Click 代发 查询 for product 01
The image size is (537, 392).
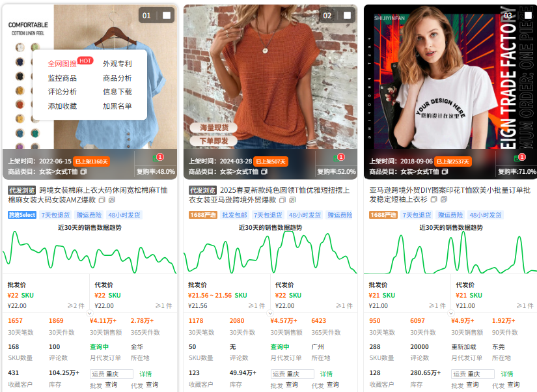[x=152, y=385]
